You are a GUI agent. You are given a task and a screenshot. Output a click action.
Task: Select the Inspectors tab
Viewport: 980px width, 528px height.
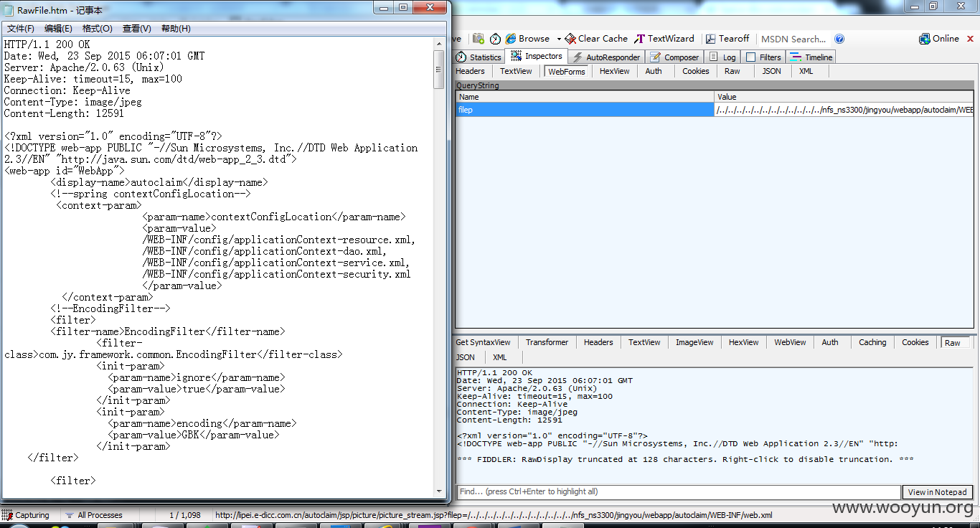coord(537,56)
